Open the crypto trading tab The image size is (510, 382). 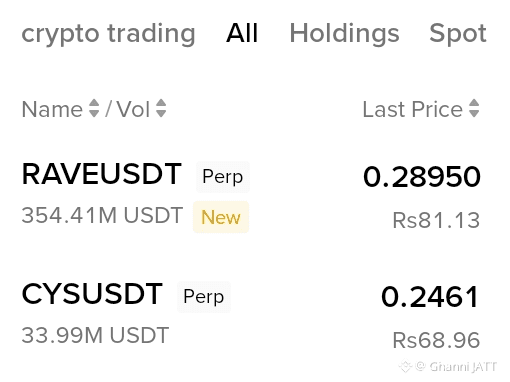pos(108,34)
